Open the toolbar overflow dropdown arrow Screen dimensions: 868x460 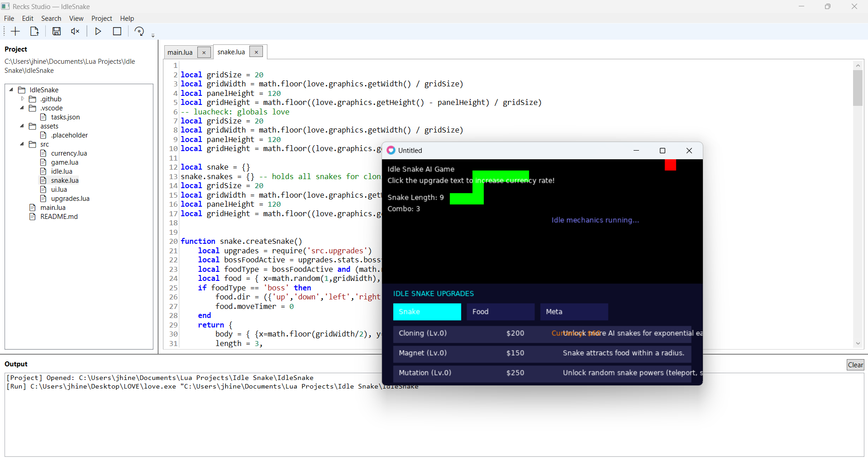click(153, 35)
